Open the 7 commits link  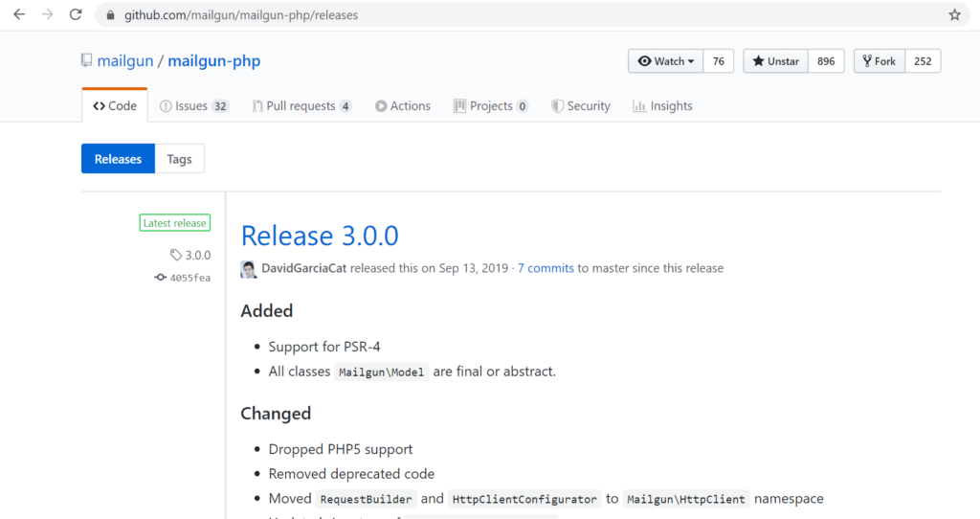click(x=546, y=268)
